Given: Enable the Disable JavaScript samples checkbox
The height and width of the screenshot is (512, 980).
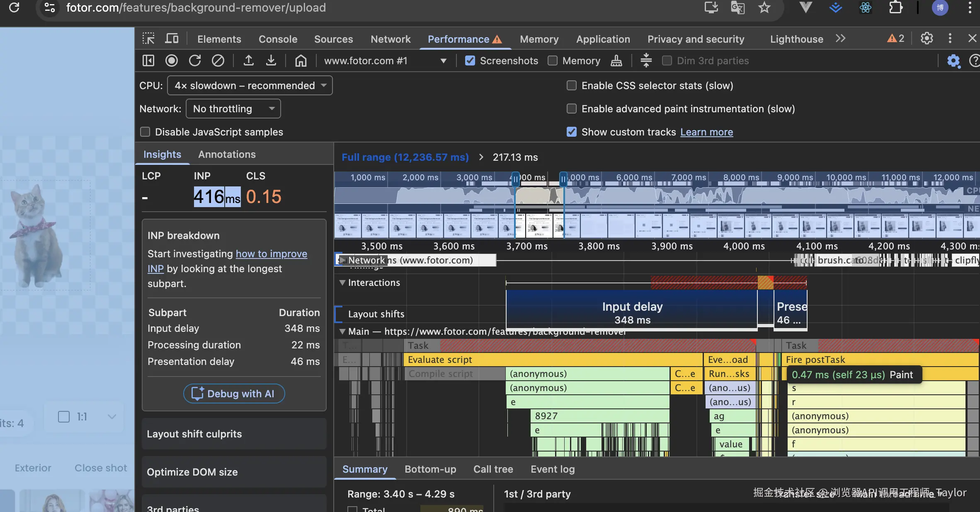Looking at the screenshot, I should click(x=145, y=132).
